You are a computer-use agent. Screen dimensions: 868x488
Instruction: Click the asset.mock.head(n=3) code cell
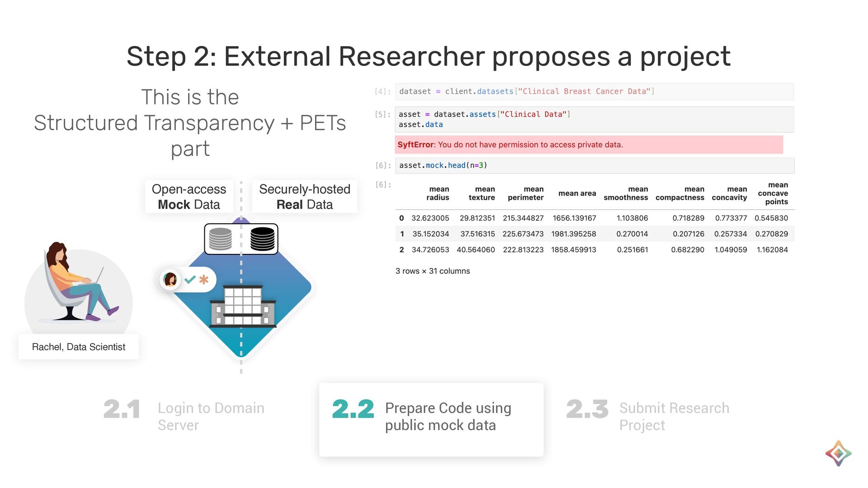[x=594, y=165]
